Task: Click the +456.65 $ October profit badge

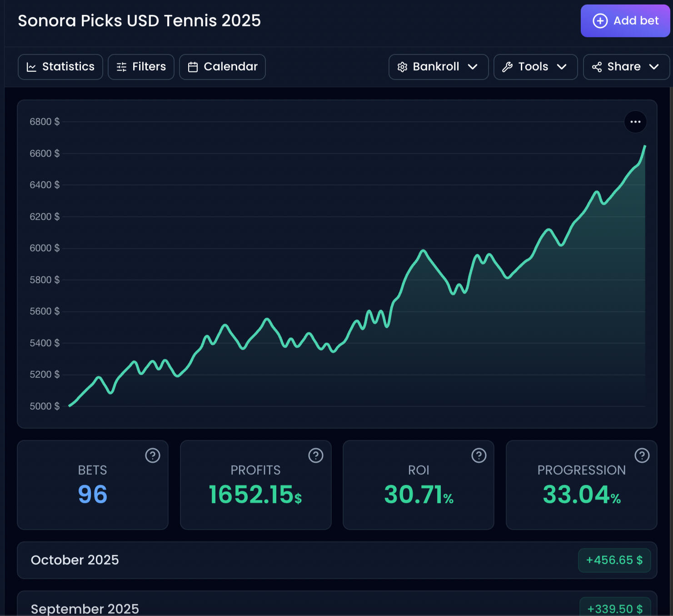Action: [x=614, y=560]
